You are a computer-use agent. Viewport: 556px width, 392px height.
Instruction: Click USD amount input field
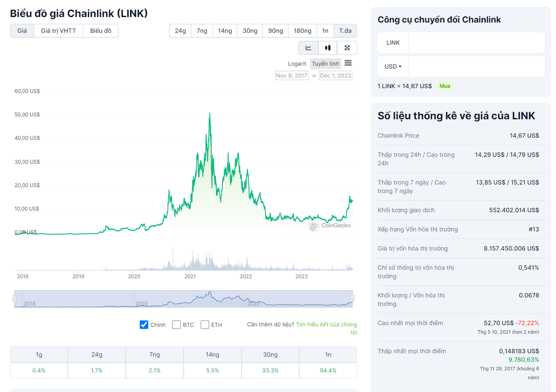point(476,66)
